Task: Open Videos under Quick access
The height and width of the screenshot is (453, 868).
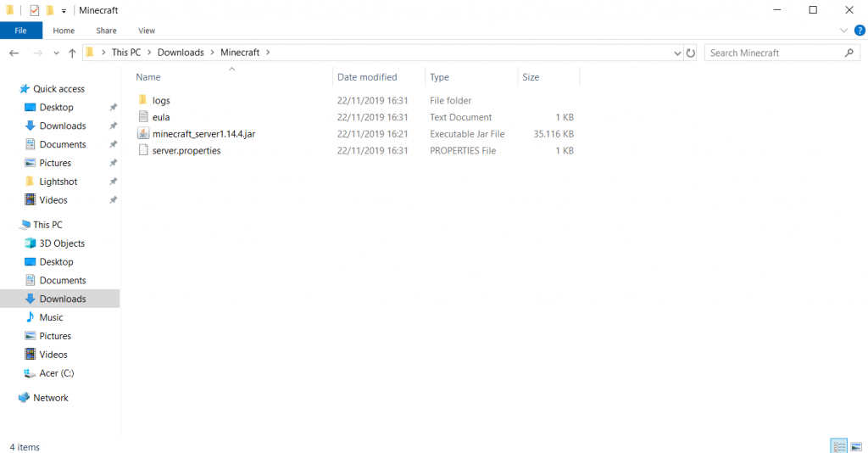Action: click(x=46, y=200)
